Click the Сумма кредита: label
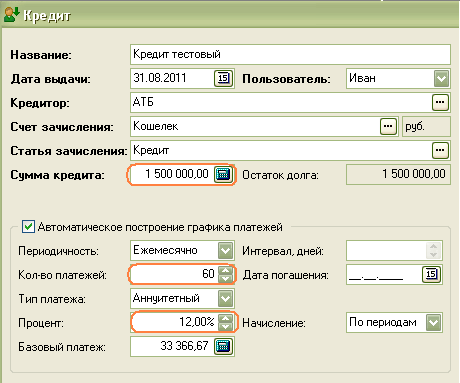This screenshot has width=460, height=383. tap(57, 175)
